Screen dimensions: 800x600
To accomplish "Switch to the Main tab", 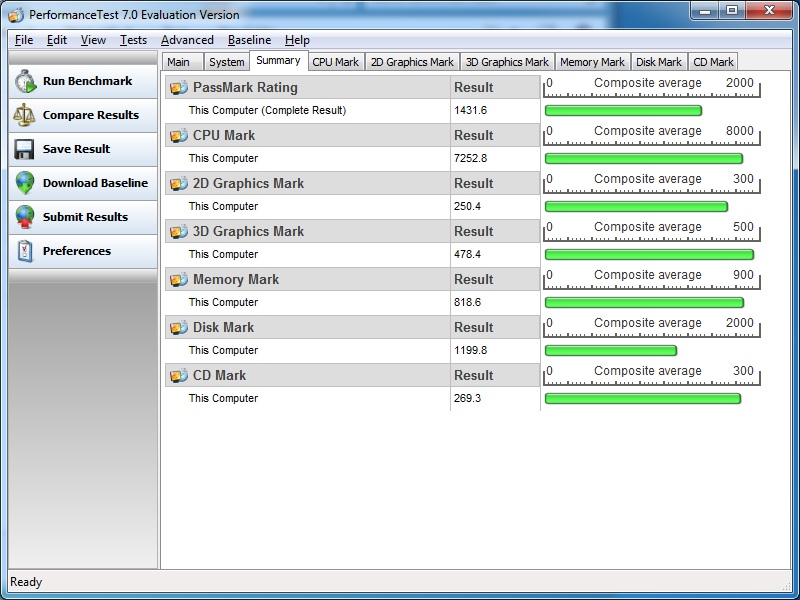I will tap(183, 62).
